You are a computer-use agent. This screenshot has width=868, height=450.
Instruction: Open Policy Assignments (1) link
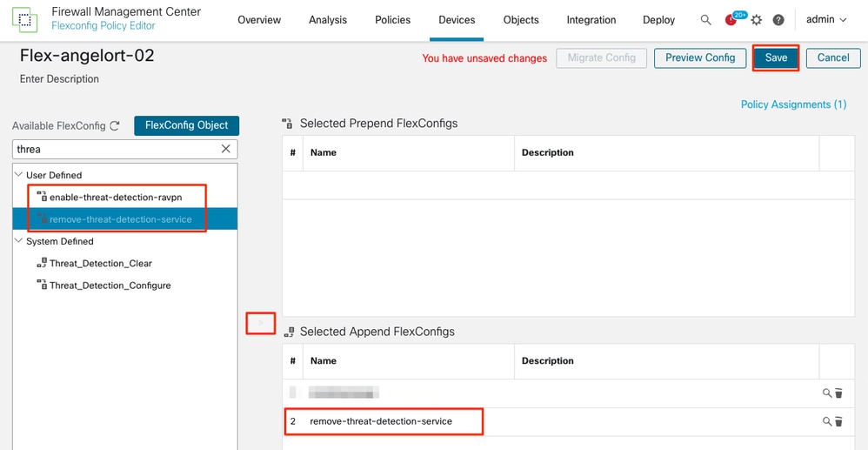[x=793, y=104]
